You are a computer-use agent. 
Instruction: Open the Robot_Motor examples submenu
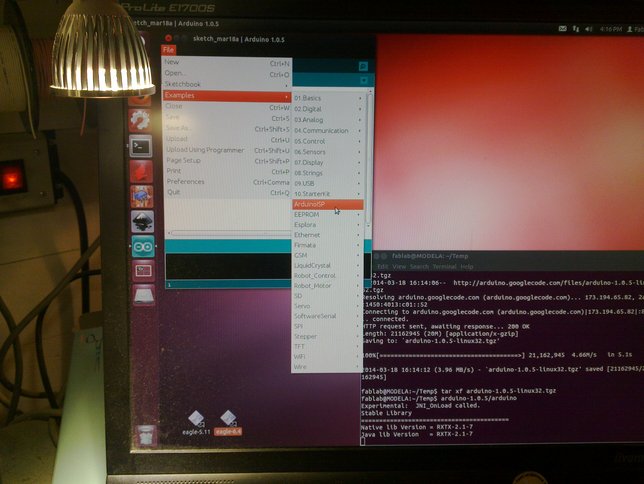[327, 286]
